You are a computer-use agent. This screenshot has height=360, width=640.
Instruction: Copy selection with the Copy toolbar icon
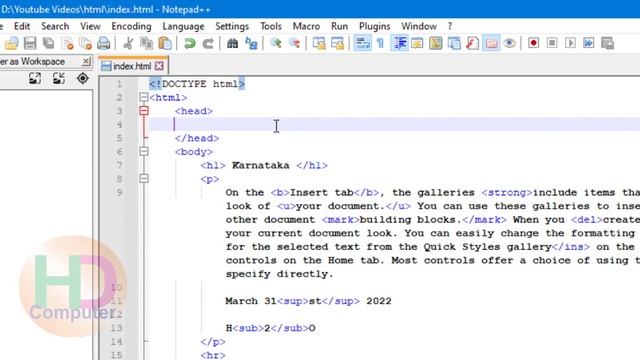click(x=146, y=43)
